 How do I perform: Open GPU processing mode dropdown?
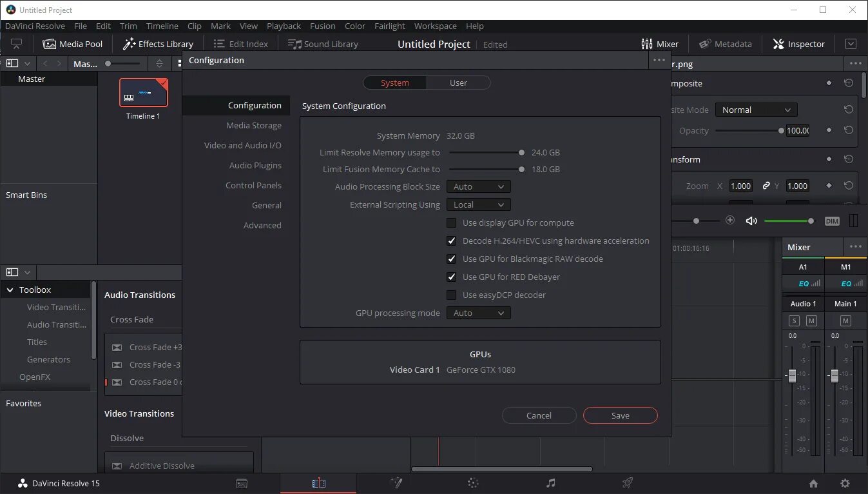pos(479,313)
